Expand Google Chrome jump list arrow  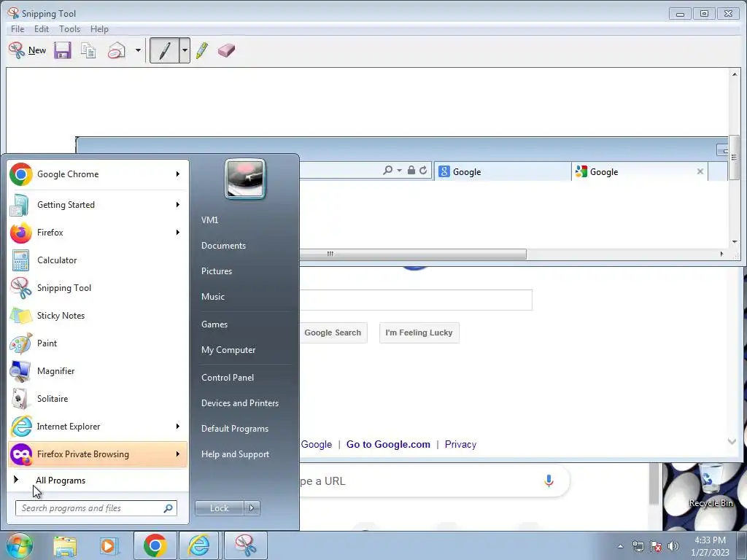pos(178,174)
